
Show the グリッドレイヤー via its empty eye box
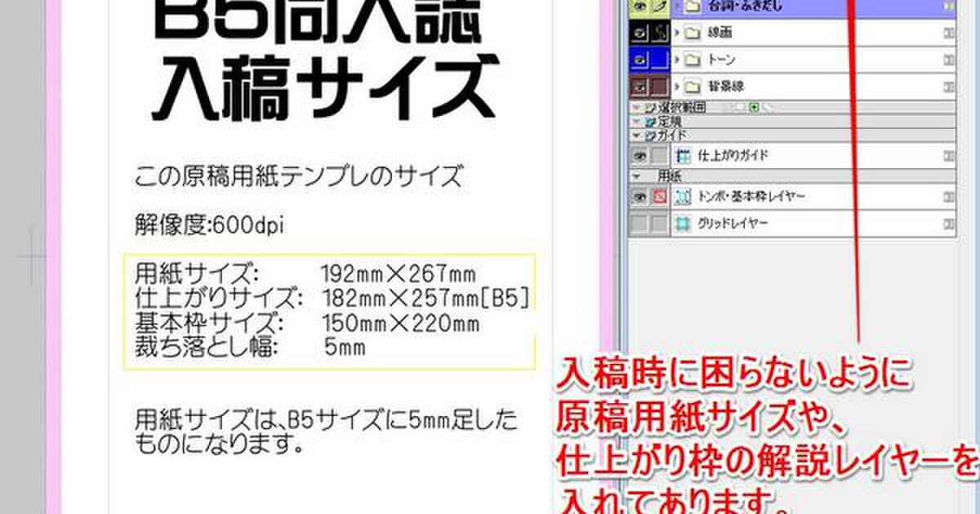(640, 223)
